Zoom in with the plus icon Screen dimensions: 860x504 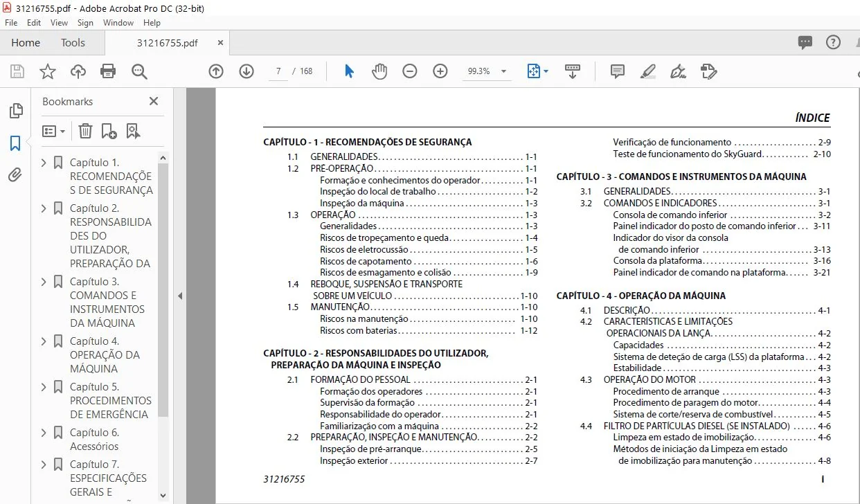(440, 71)
